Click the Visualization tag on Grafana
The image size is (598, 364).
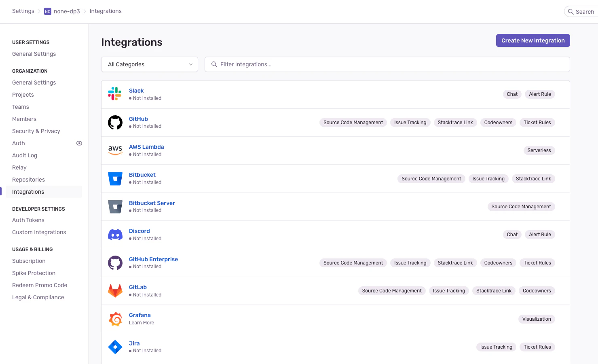537,319
